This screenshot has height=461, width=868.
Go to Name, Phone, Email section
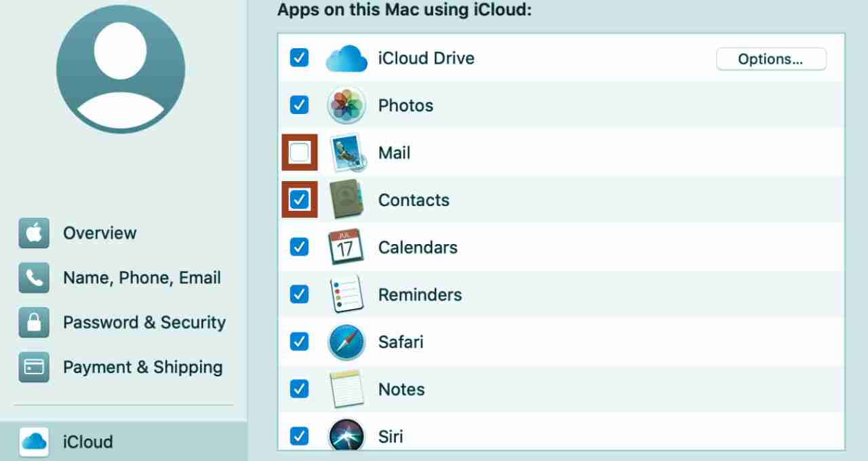tap(142, 278)
